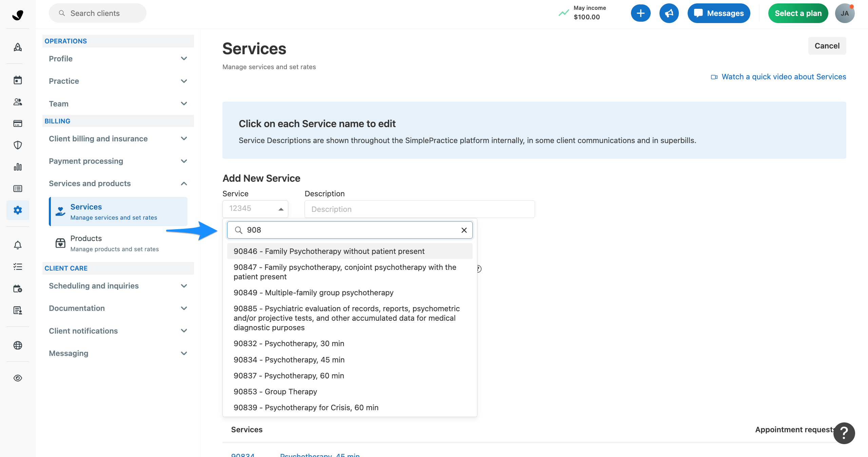Open the checklist tasks icon

[18, 266]
